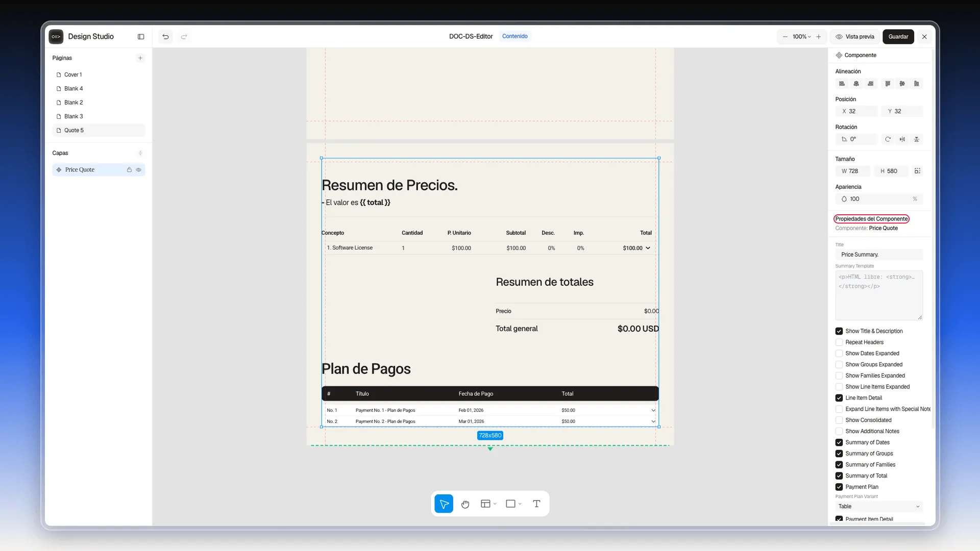
Task: Zoom out with the minus icon
Action: click(785, 37)
